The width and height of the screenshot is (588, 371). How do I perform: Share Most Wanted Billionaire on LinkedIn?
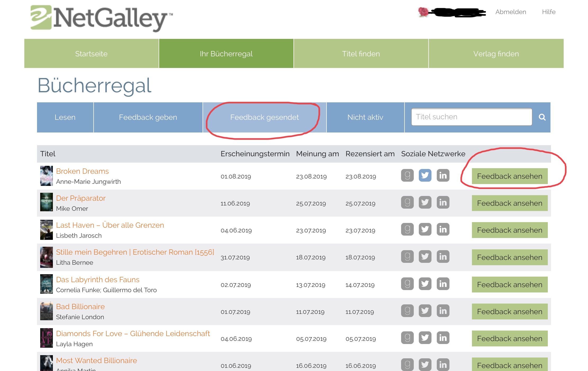click(x=443, y=365)
